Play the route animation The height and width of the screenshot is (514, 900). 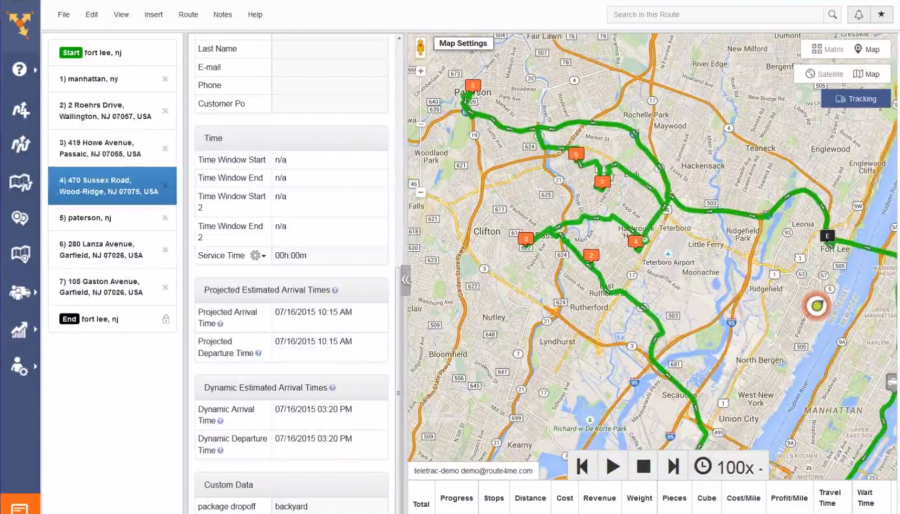613,466
